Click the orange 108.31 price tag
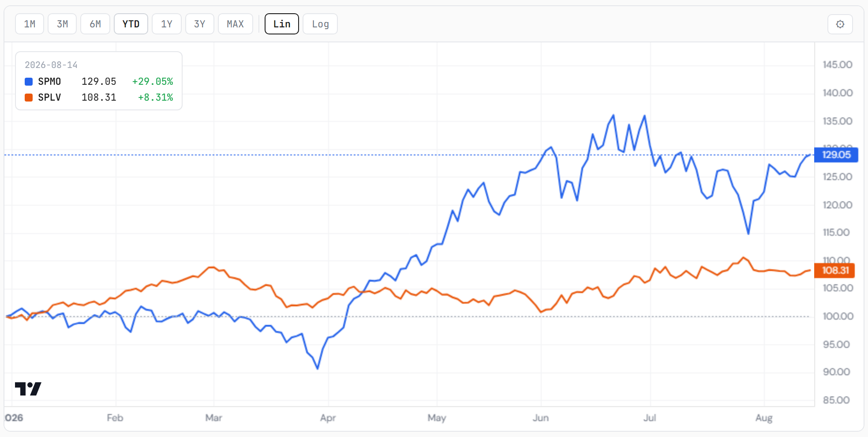Viewport: 868px width, 437px height. (834, 271)
